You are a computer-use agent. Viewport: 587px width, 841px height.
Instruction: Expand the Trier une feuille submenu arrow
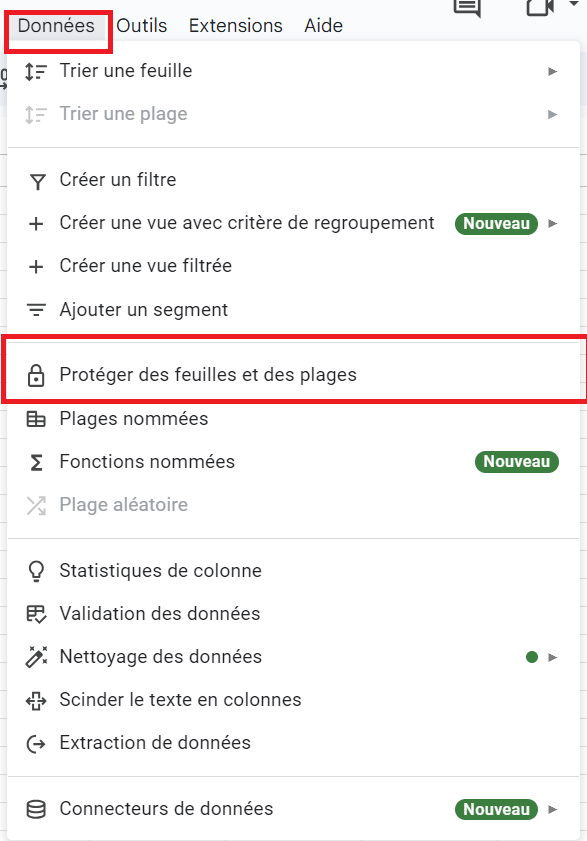click(x=553, y=71)
